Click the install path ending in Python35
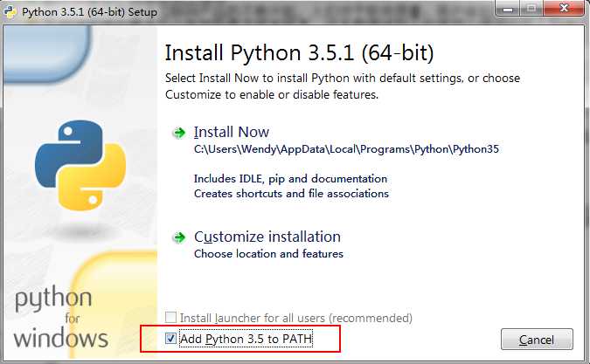Screen dimensions: 590x364 click(x=346, y=149)
